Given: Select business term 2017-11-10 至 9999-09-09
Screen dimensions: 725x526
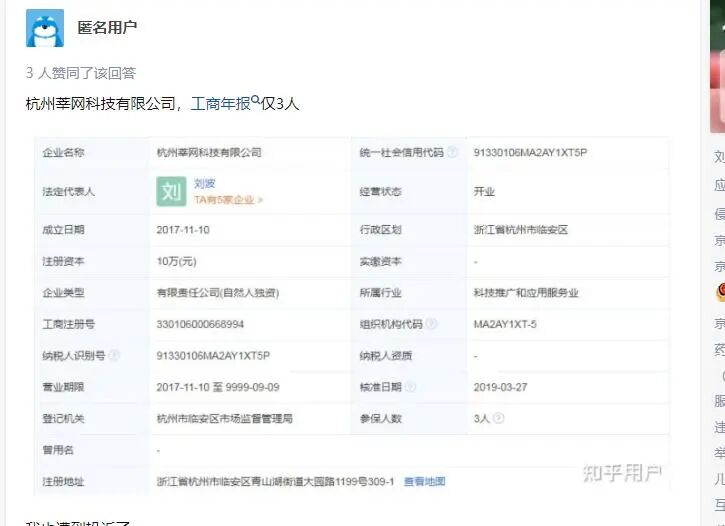Looking at the screenshot, I should pyautogui.click(x=217, y=387).
